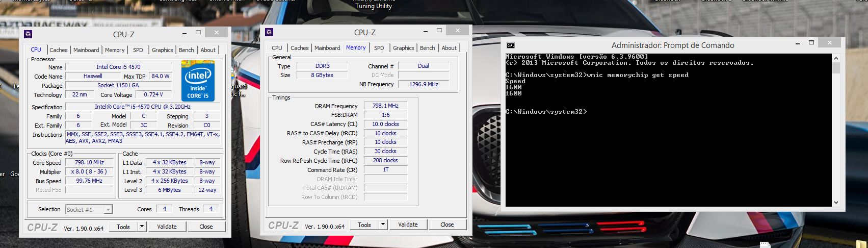
Task: Select About tab in the Memory CPU-Z window
Action: pyautogui.click(x=449, y=48)
